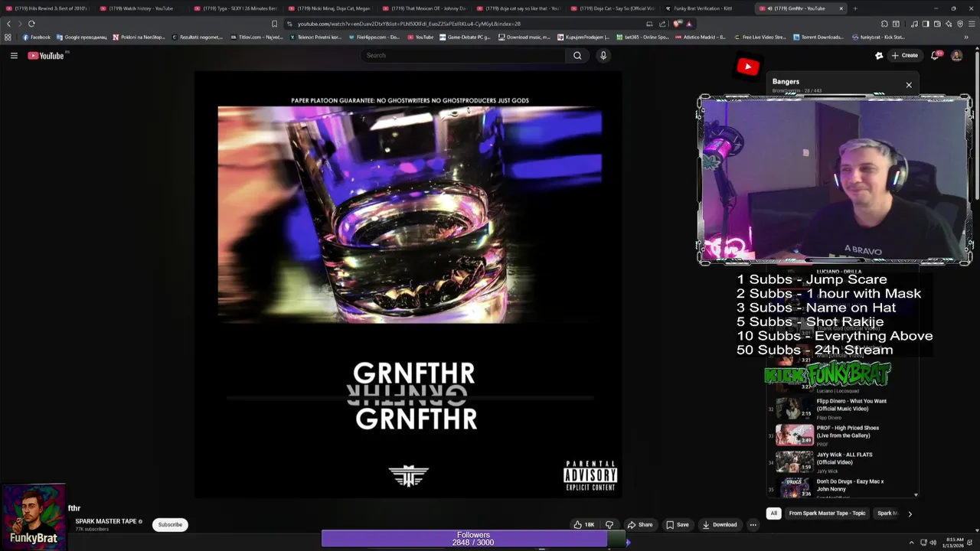Select the All filter chip
Screen dimensions: 980x551
774,514
